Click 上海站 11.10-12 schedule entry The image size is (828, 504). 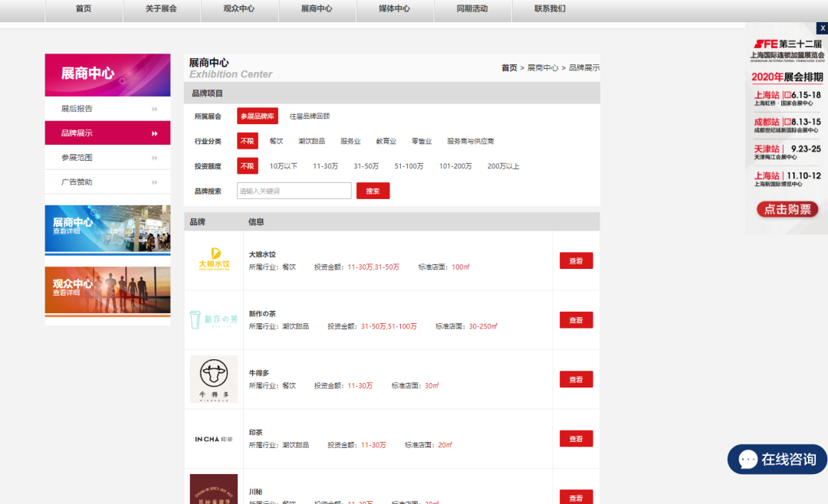[x=787, y=179]
